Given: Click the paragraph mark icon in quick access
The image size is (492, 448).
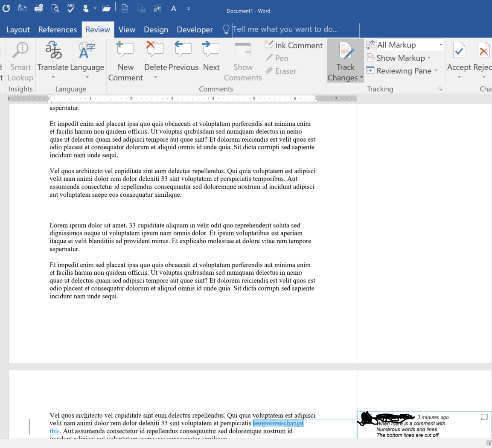Looking at the screenshot, I should (x=157, y=9).
